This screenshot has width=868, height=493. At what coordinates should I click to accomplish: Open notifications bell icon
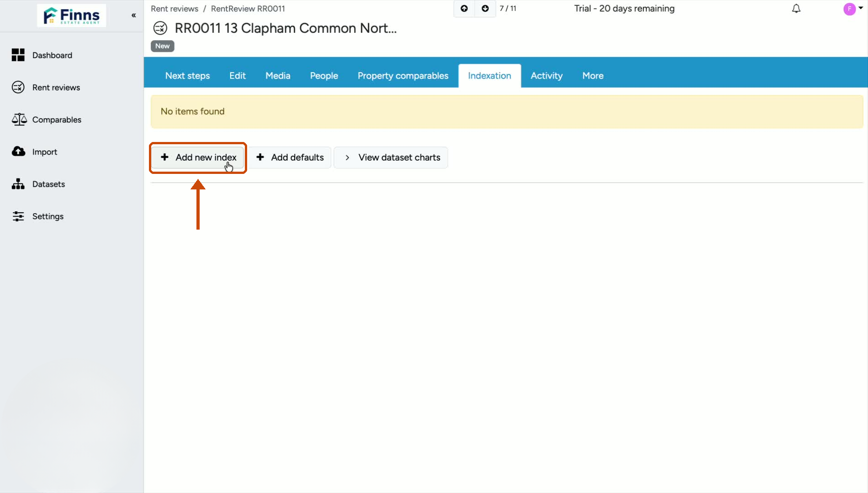point(796,9)
